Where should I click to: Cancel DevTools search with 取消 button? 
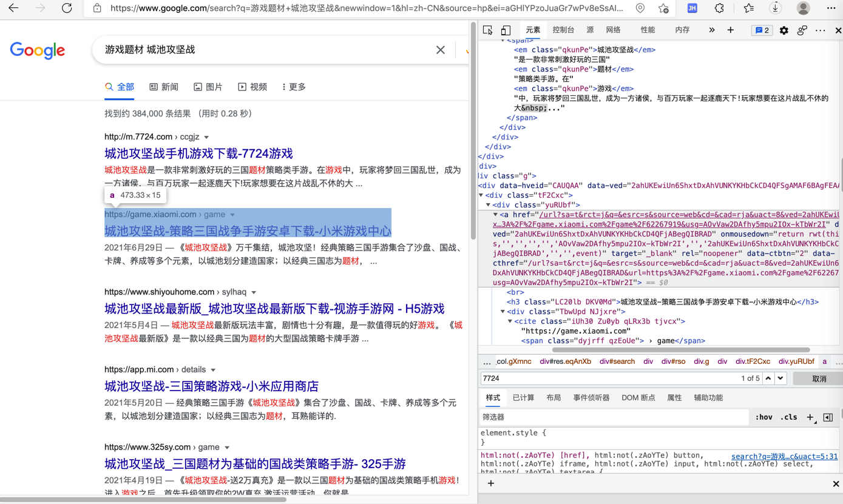tap(819, 378)
